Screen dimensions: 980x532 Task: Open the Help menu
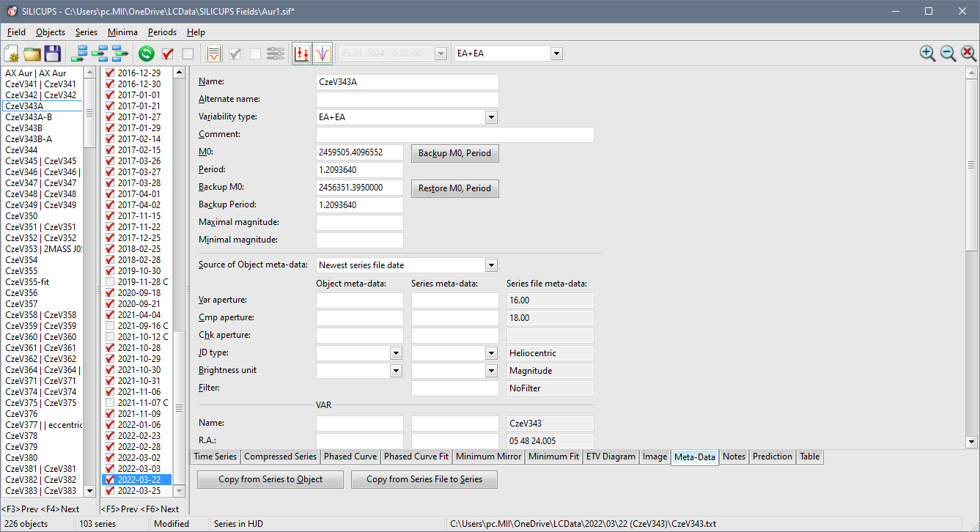click(196, 32)
